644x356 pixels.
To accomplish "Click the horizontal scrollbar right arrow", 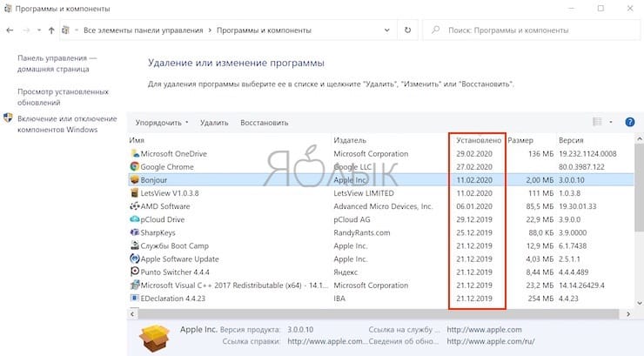I will click(x=628, y=314).
